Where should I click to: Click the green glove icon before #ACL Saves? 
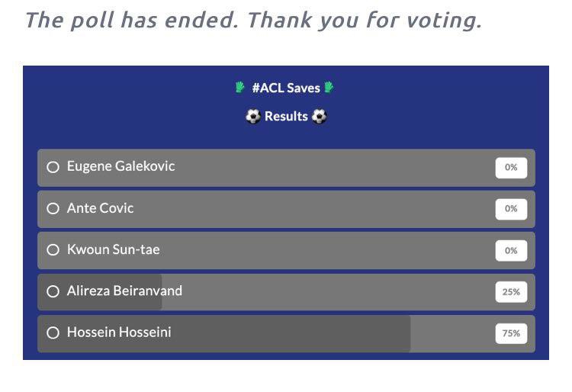pos(240,88)
